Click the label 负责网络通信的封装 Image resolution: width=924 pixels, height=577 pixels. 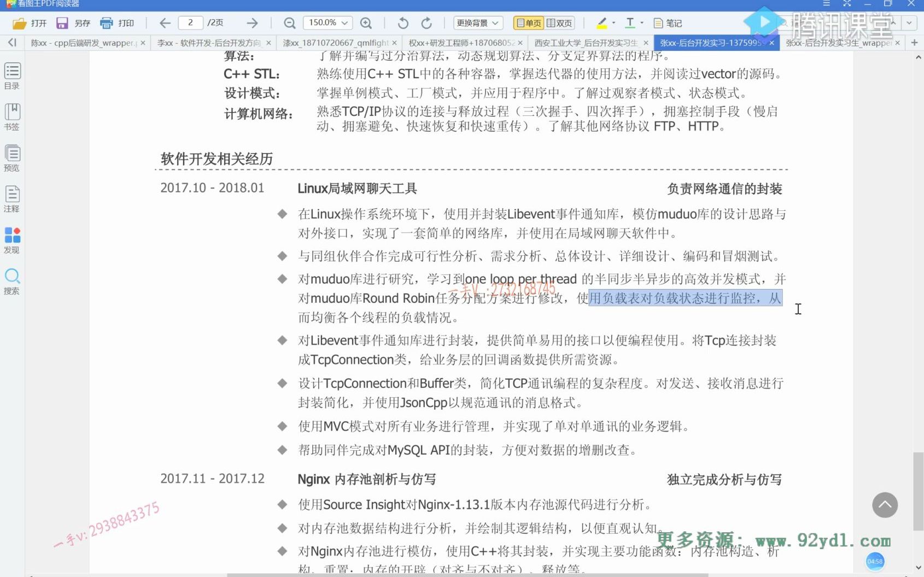coord(724,189)
